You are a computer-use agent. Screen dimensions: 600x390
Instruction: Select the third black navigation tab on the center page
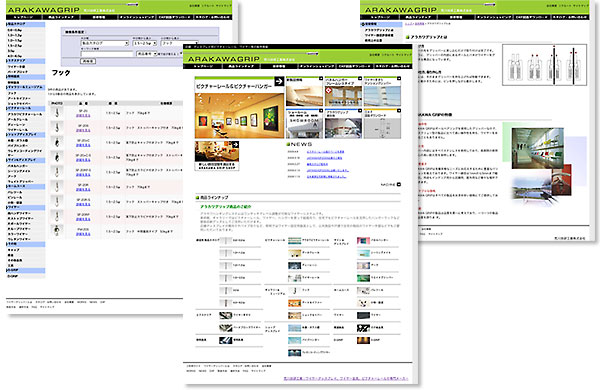(x=279, y=66)
